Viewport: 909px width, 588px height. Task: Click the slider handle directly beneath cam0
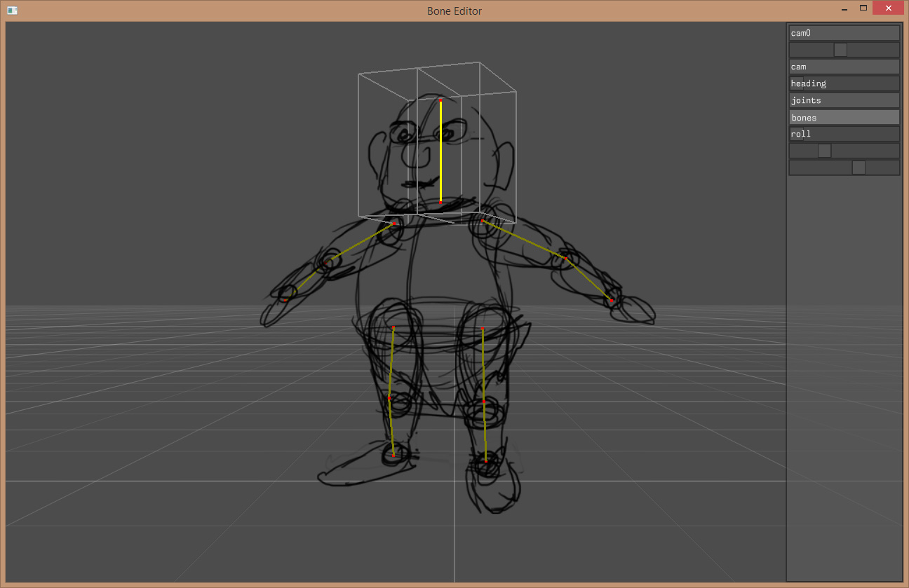tap(840, 50)
